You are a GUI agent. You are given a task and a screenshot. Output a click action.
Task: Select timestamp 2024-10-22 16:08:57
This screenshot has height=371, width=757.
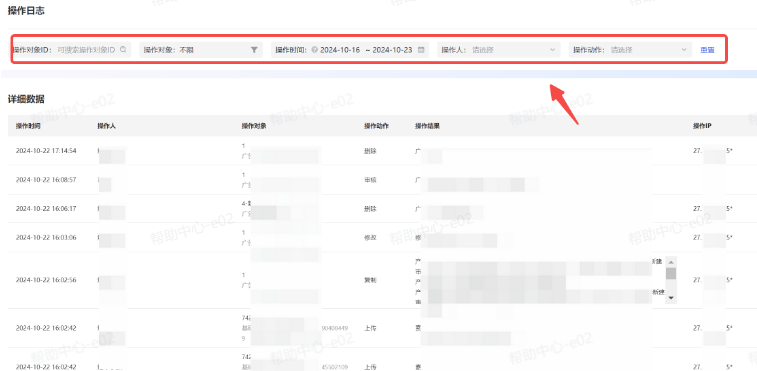pyautogui.click(x=46, y=180)
